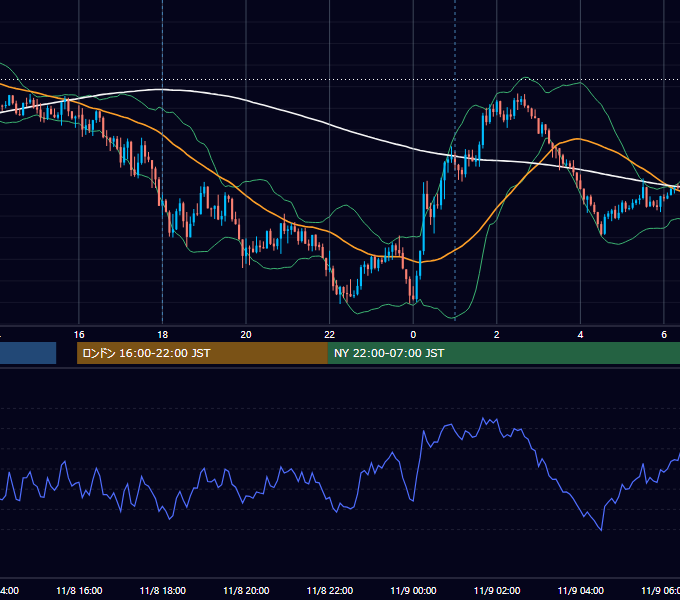680x600 pixels.
Task: Click the ロンドン 16:00-22:00 JST session bar
Action: [x=202, y=353]
